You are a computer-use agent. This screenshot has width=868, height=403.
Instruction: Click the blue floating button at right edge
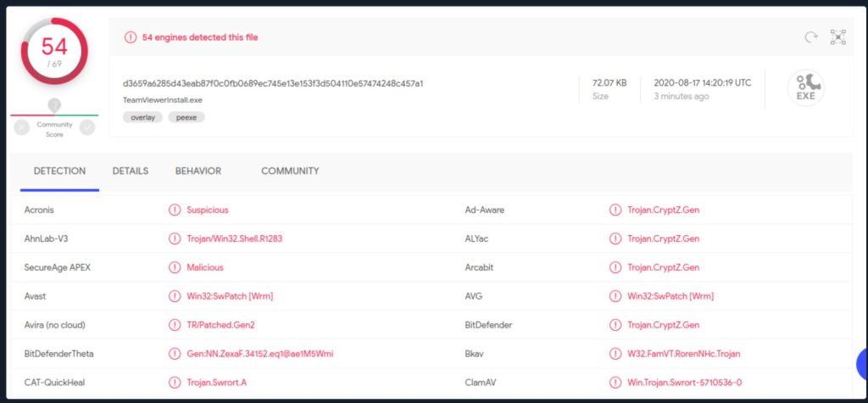pos(862,364)
